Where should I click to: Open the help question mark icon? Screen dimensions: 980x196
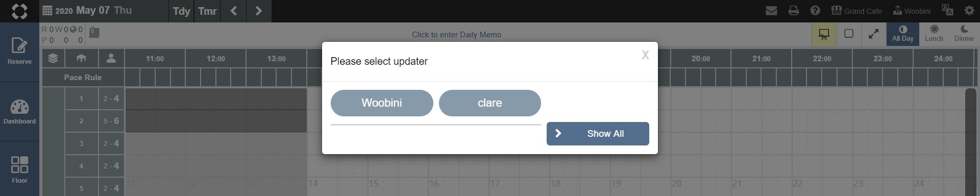(815, 11)
